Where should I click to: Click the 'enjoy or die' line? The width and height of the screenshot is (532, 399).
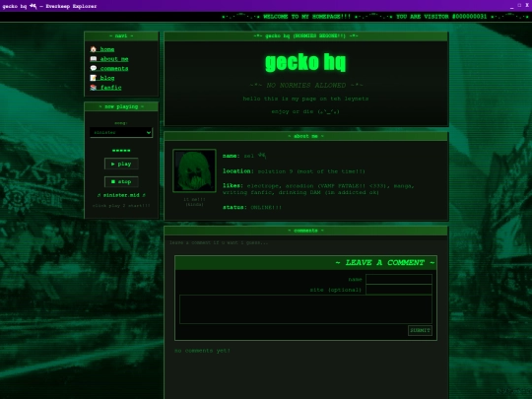point(305,111)
